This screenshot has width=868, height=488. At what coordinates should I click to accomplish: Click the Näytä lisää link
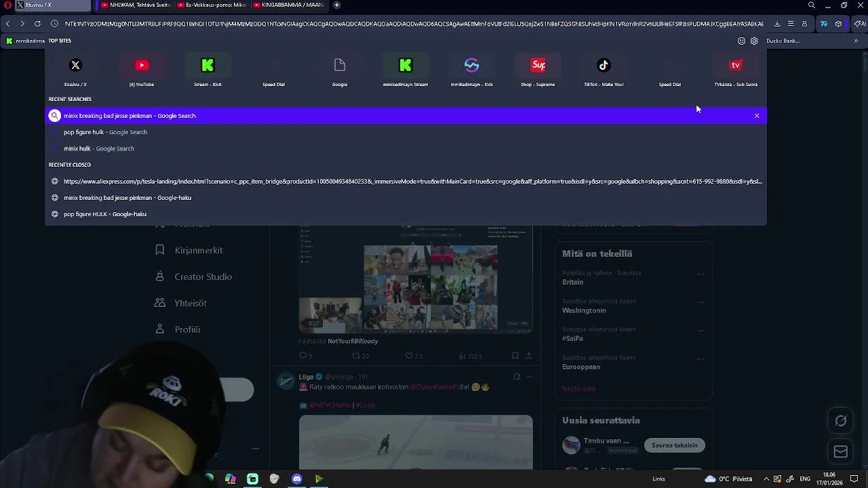pyautogui.click(x=578, y=388)
